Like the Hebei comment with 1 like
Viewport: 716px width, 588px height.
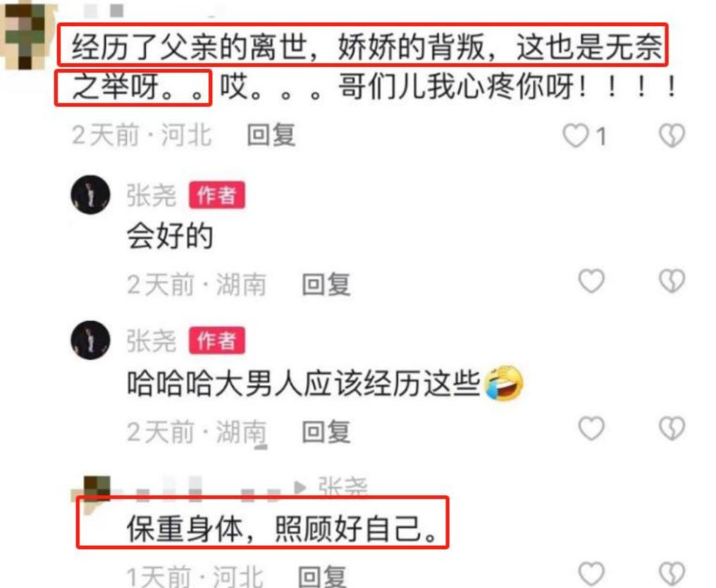[575, 135]
